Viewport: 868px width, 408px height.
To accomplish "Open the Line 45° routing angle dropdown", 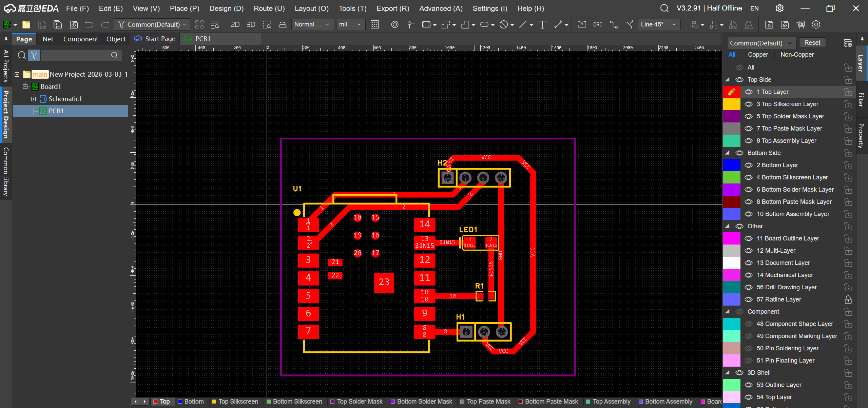I will [x=659, y=24].
